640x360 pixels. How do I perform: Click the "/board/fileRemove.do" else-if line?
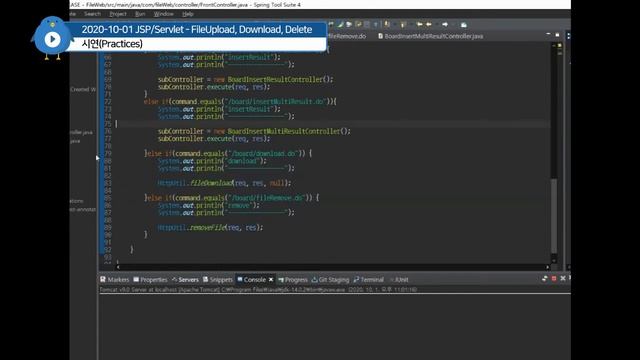point(232,198)
